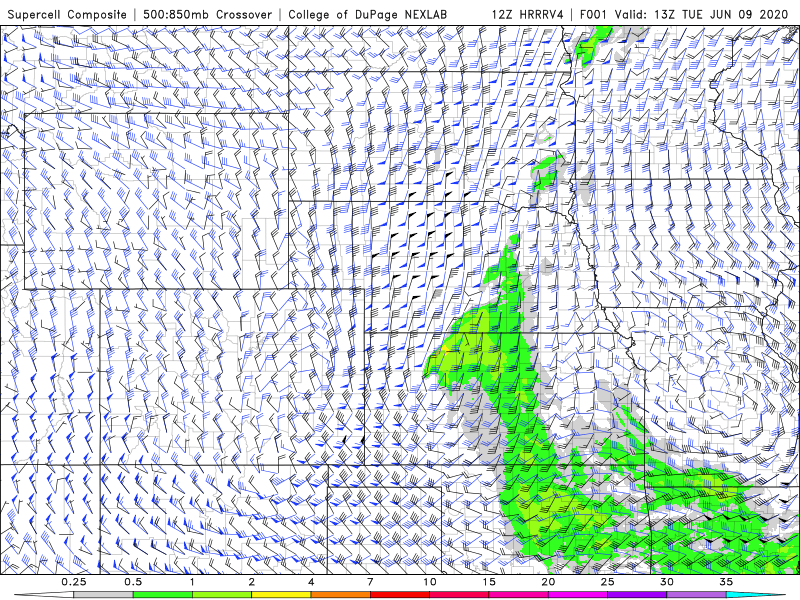Click the '0.25' colorbar label
The width and height of the screenshot is (800, 600).
pos(73,582)
